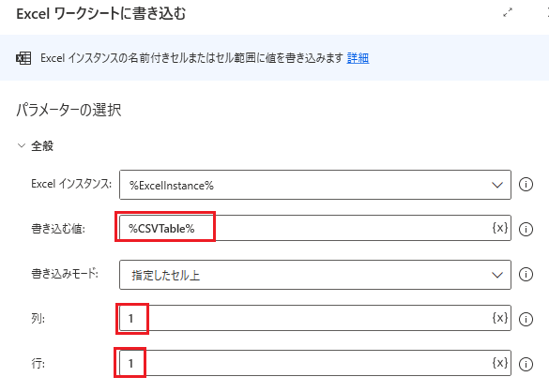Open info tooltip for 書き込みモード
The height and width of the screenshot is (392, 549).
pos(526,274)
